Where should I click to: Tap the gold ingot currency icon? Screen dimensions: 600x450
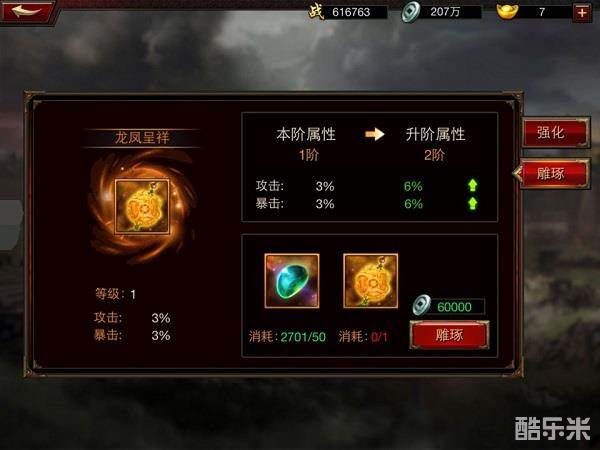pos(507,11)
